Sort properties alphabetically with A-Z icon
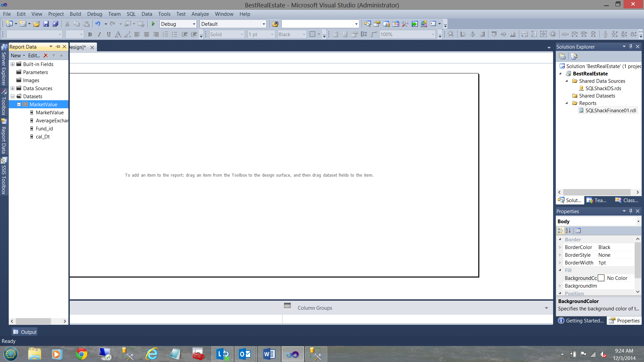The width and height of the screenshot is (644, 362). 568,231
